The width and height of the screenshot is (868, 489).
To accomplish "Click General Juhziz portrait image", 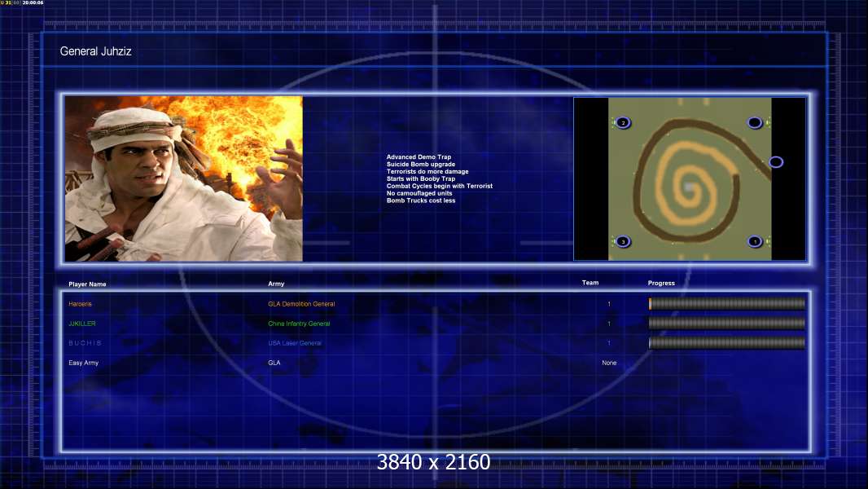I will tap(184, 178).
